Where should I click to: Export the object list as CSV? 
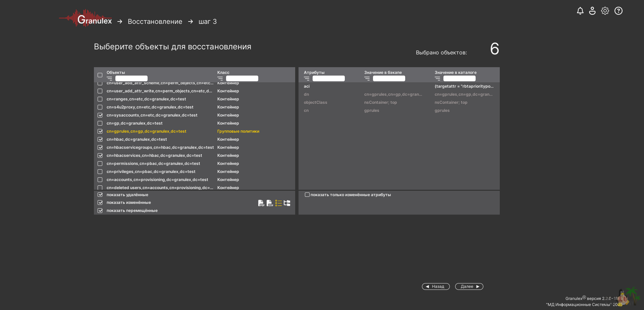[x=270, y=203]
